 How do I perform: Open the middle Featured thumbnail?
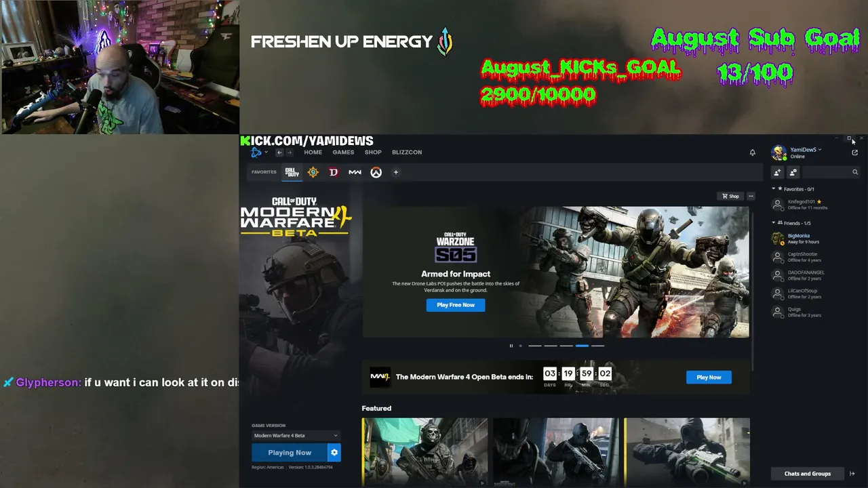(556, 452)
